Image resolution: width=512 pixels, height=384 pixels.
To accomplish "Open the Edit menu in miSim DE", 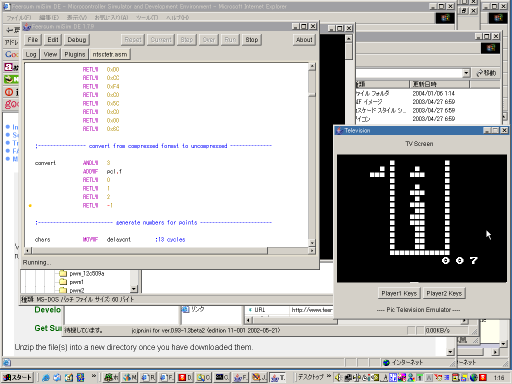I will click(53, 40).
